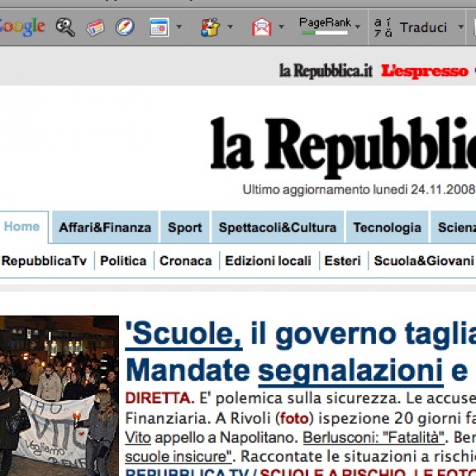Screen dimensions: 476x476
Task: Open the Esteri section
Action: pos(342,261)
